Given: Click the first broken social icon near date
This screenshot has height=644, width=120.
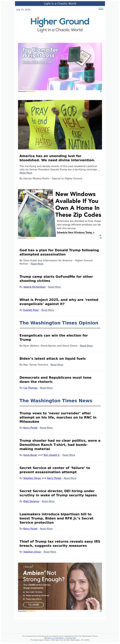Looking at the screenshot, I should 100,9.
